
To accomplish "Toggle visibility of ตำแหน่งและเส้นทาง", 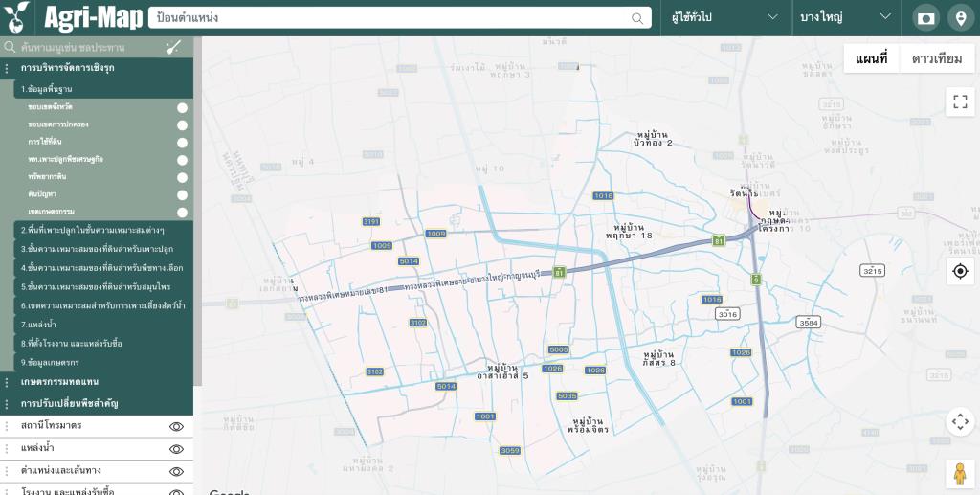I will pyautogui.click(x=176, y=471).
